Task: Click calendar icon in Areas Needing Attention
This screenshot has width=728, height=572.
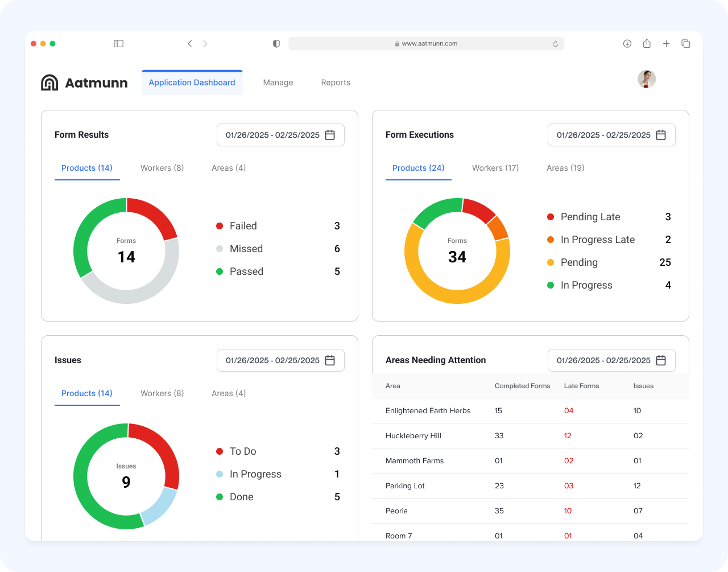Action: [x=661, y=360]
